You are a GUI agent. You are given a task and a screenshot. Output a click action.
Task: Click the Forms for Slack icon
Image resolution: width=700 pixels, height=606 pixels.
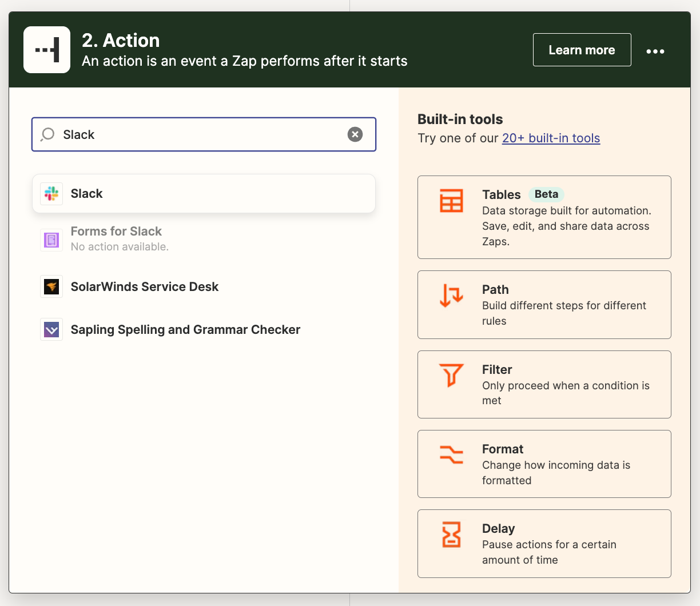click(x=51, y=240)
